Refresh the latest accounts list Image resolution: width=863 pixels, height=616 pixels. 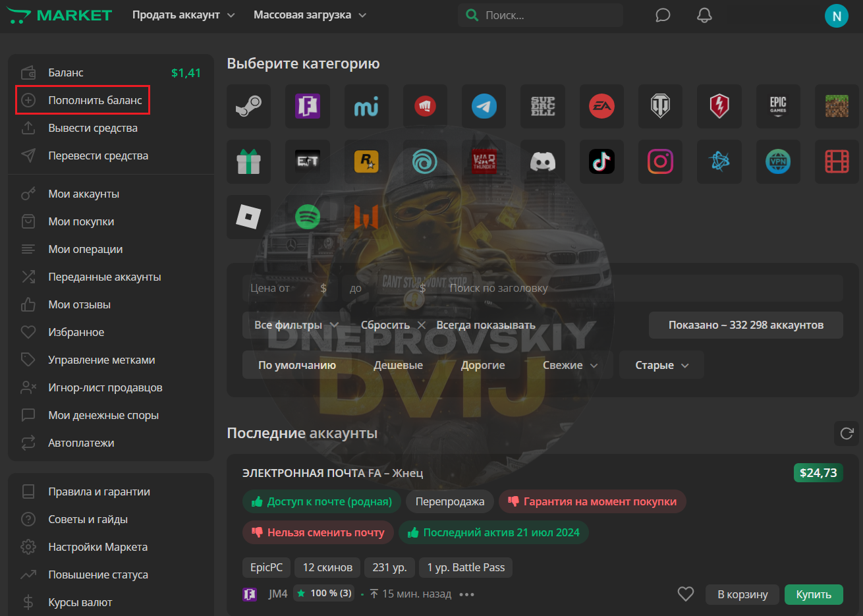847,434
